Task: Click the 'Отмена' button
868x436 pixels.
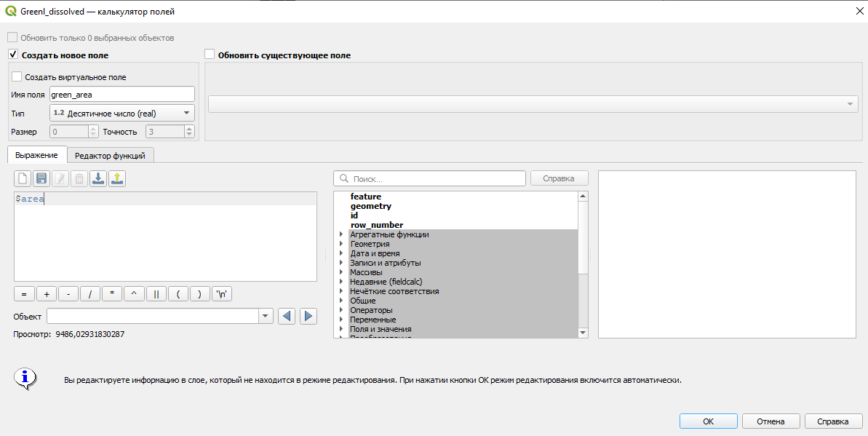Action: click(x=771, y=421)
